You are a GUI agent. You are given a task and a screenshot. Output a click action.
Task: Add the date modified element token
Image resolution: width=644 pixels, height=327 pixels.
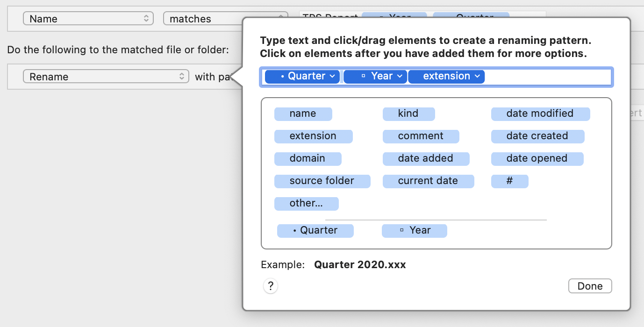540,114
